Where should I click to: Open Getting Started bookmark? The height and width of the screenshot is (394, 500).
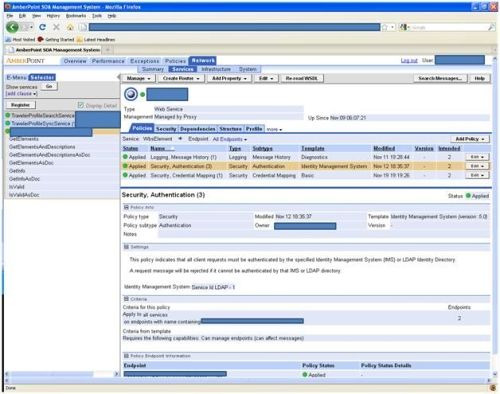[x=56, y=39]
